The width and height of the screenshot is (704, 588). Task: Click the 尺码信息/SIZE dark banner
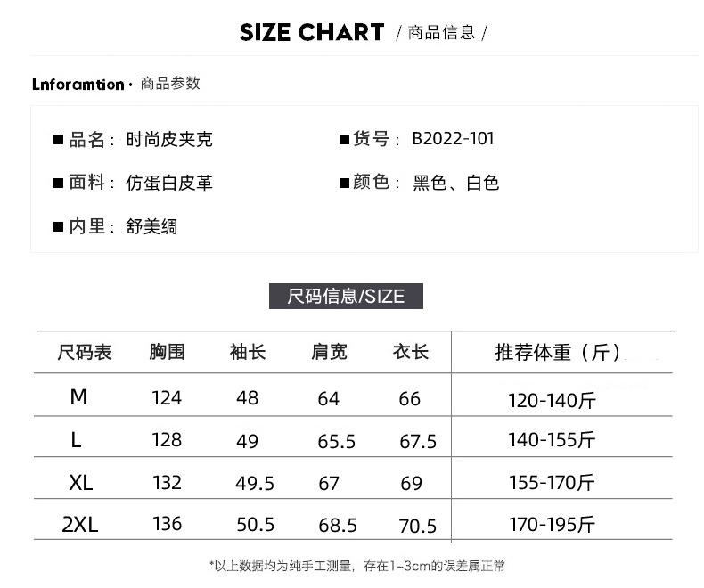pyautogui.click(x=346, y=296)
